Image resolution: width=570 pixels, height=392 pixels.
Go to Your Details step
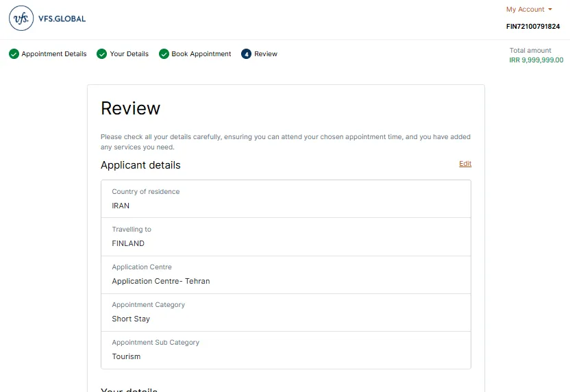pyautogui.click(x=129, y=54)
